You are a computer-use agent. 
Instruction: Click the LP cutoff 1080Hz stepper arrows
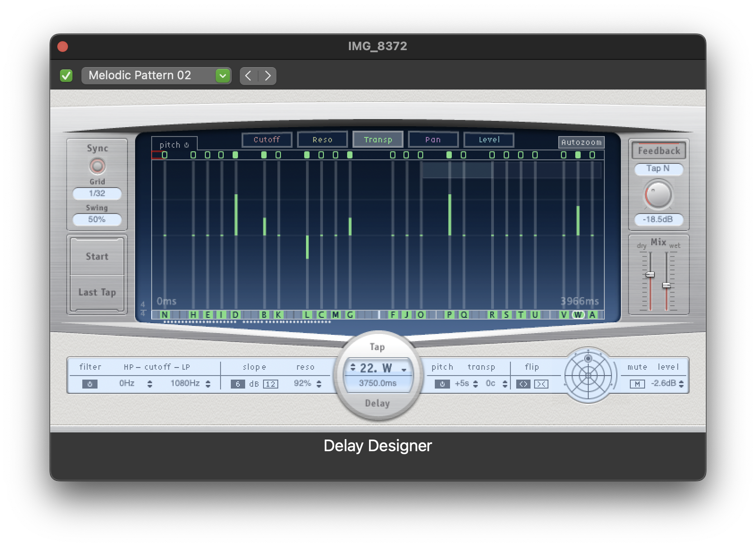click(208, 384)
